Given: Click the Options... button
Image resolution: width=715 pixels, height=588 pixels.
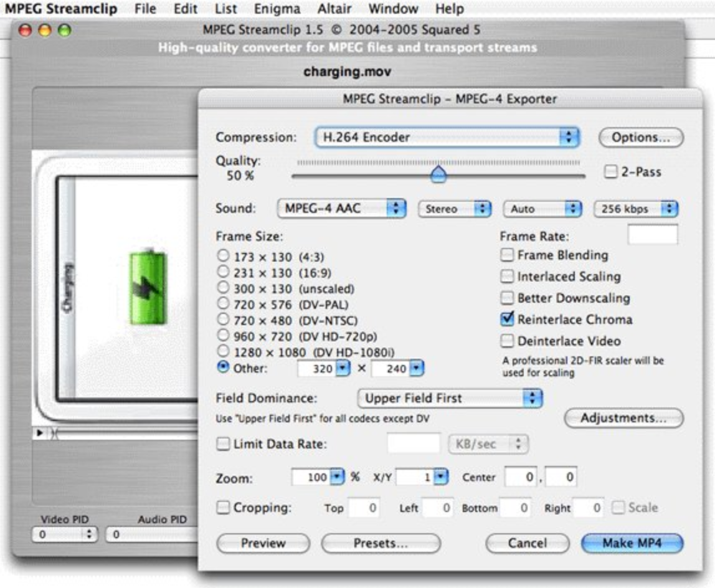Looking at the screenshot, I should (641, 137).
